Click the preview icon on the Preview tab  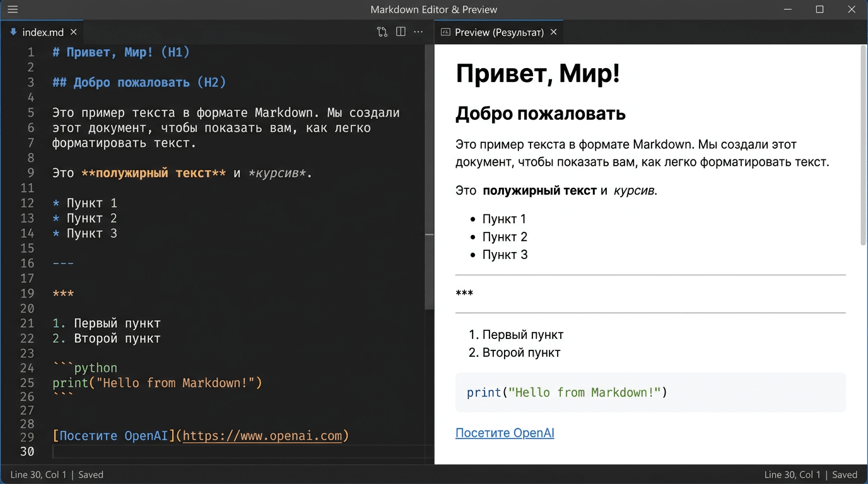[x=446, y=32]
